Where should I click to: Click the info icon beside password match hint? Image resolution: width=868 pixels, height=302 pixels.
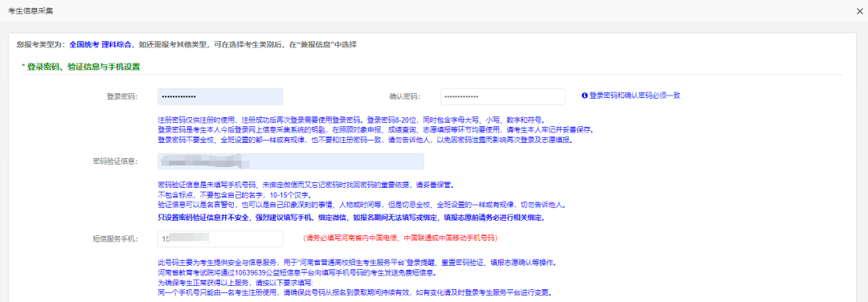coord(584,96)
